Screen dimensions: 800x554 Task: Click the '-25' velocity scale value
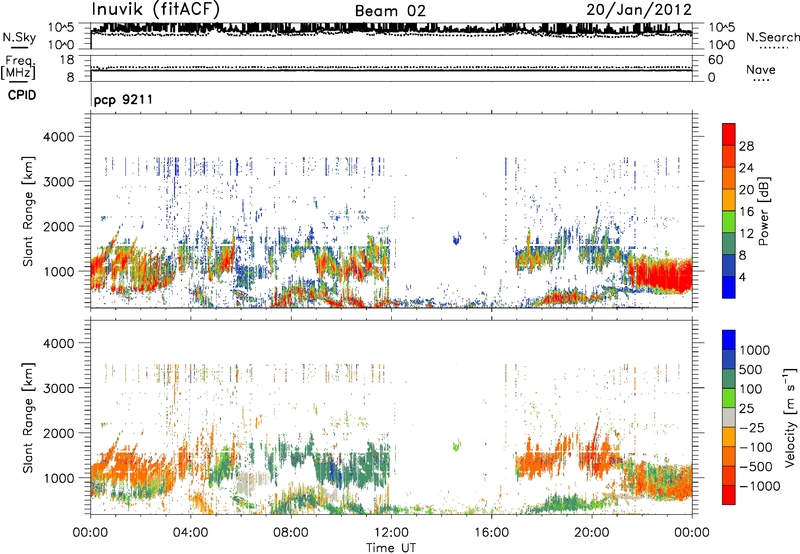[x=753, y=427]
